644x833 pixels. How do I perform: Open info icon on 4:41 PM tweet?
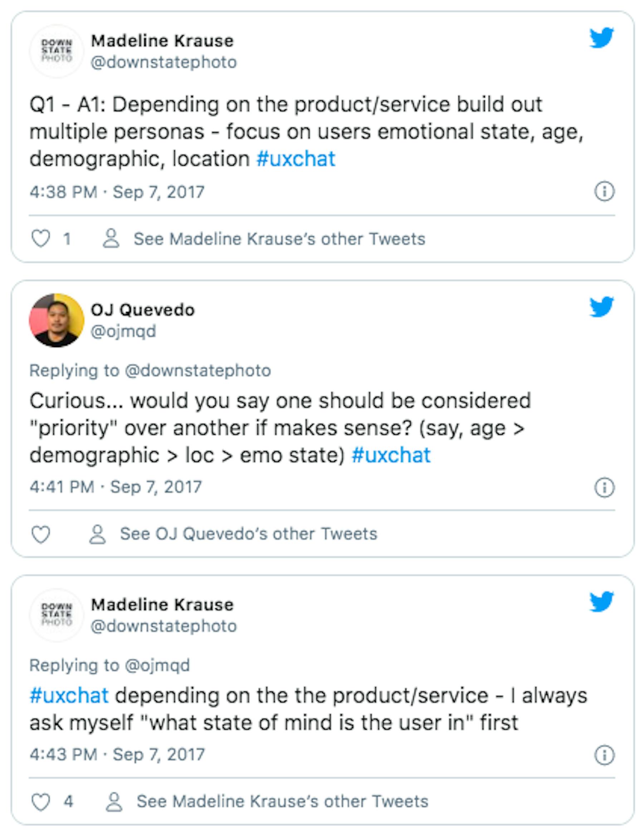coord(604,487)
